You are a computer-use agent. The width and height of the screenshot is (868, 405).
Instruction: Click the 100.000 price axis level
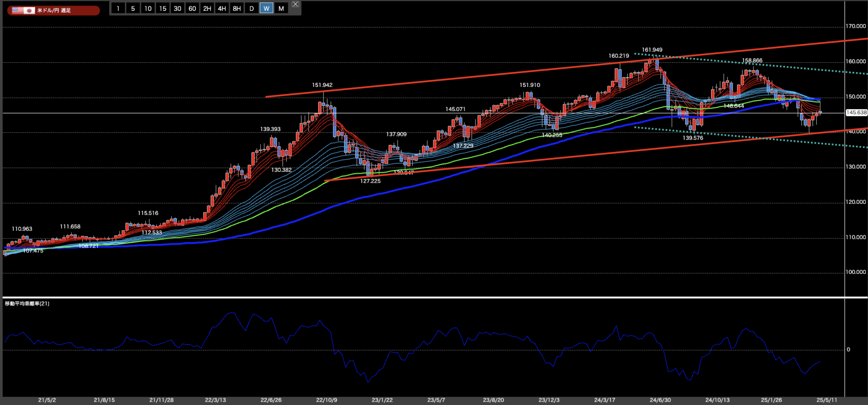856,272
